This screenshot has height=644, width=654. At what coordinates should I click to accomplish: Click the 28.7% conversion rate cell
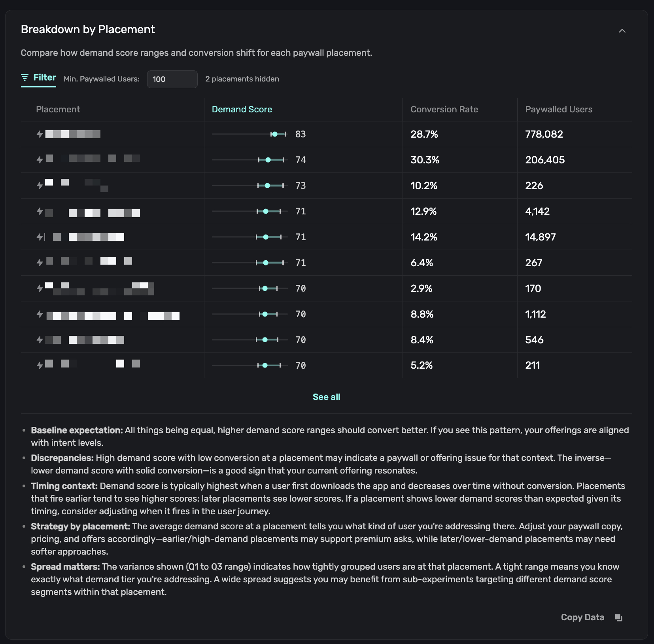[424, 134]
